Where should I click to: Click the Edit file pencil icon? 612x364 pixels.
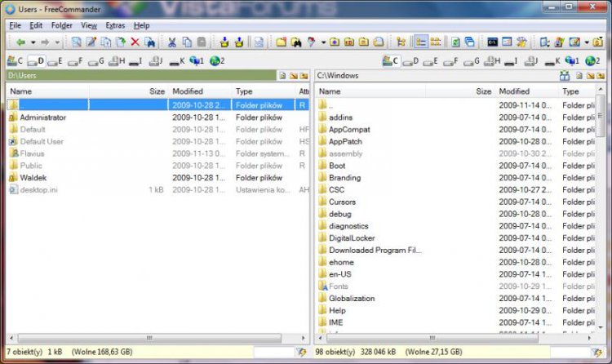[x=91, y=42]
